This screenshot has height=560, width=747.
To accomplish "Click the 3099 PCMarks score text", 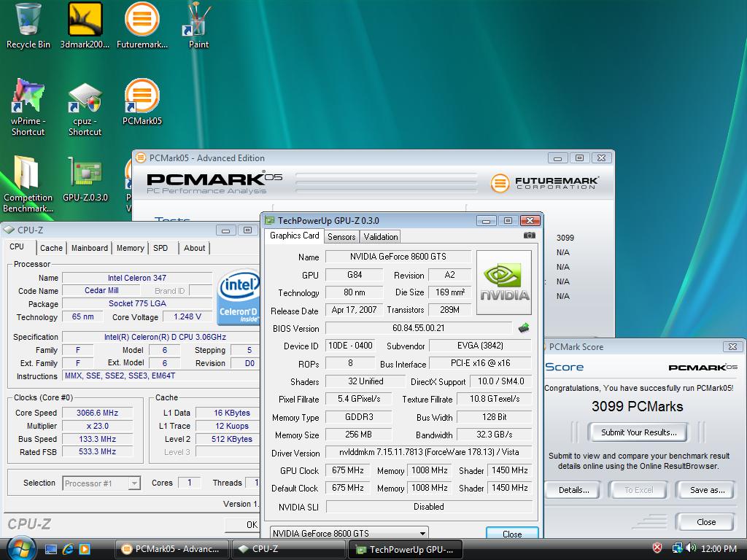I will (x=637, y=406).
